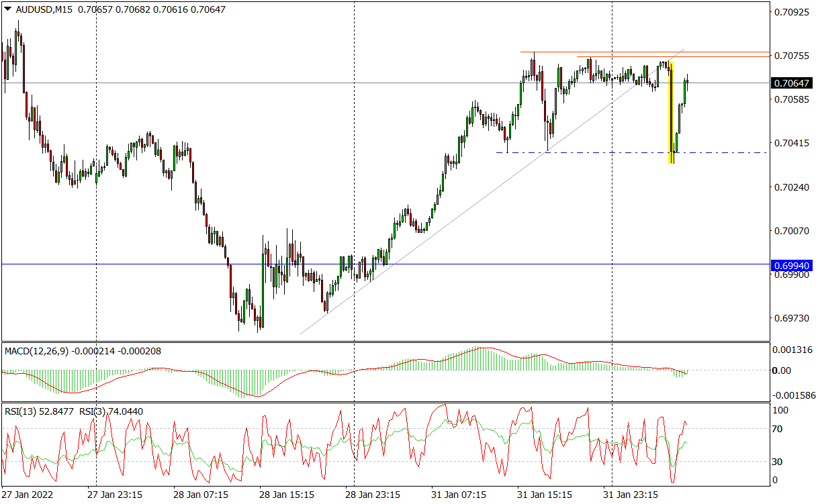
Task: Click the RSI(3) 74.0440 label
Action: [111, 411]
